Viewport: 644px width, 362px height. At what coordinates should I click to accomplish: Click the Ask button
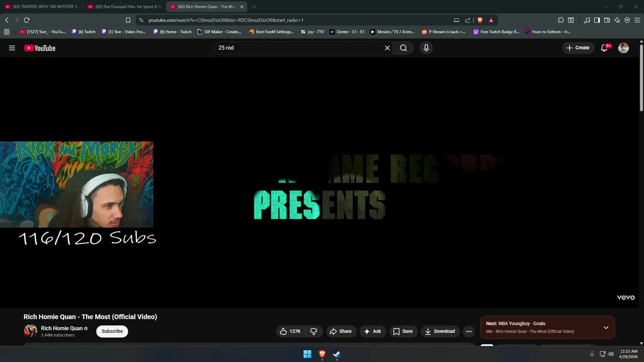[372, 331]
